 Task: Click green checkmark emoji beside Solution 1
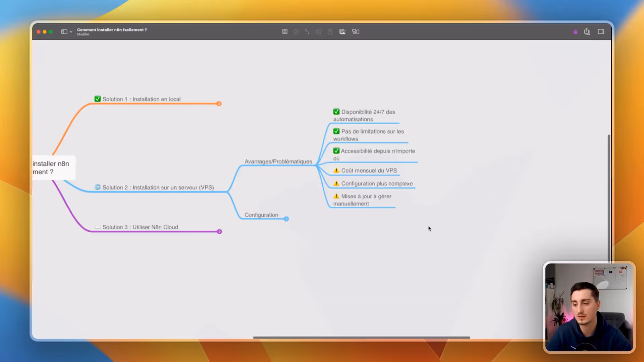pos(98,99)
